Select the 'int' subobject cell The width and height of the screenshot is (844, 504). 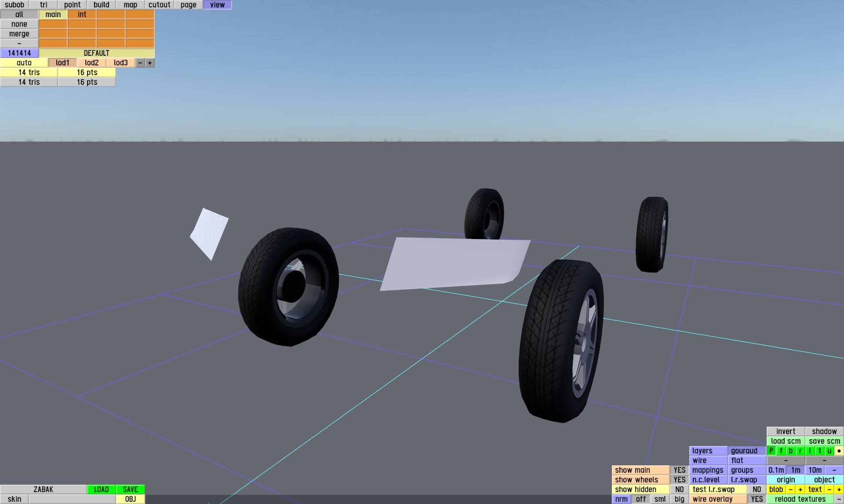point(82,15)
